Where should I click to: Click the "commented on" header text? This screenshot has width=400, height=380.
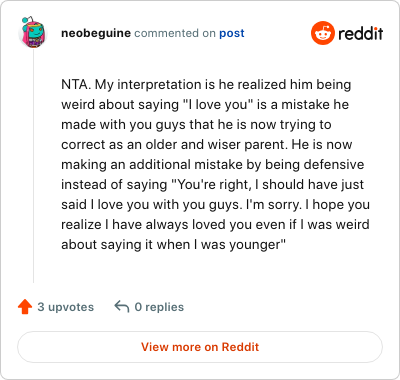pos(175,33)
